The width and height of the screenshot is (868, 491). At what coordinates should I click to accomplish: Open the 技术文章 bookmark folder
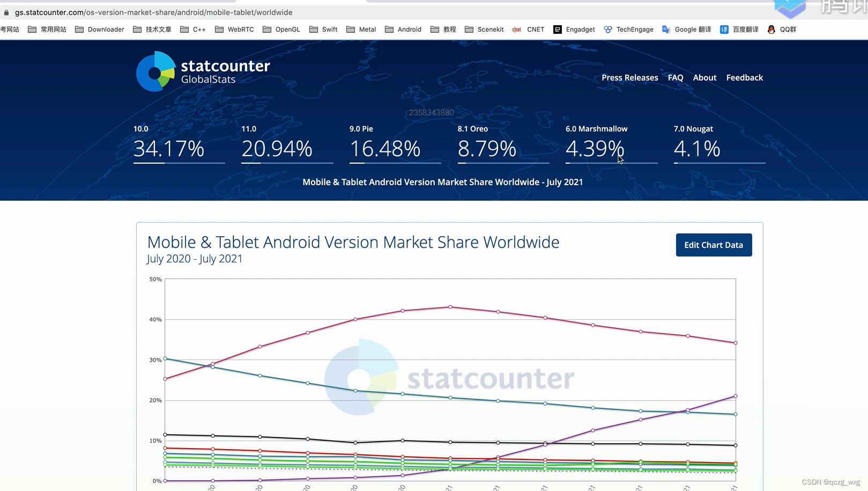click(x=152, y=30)
